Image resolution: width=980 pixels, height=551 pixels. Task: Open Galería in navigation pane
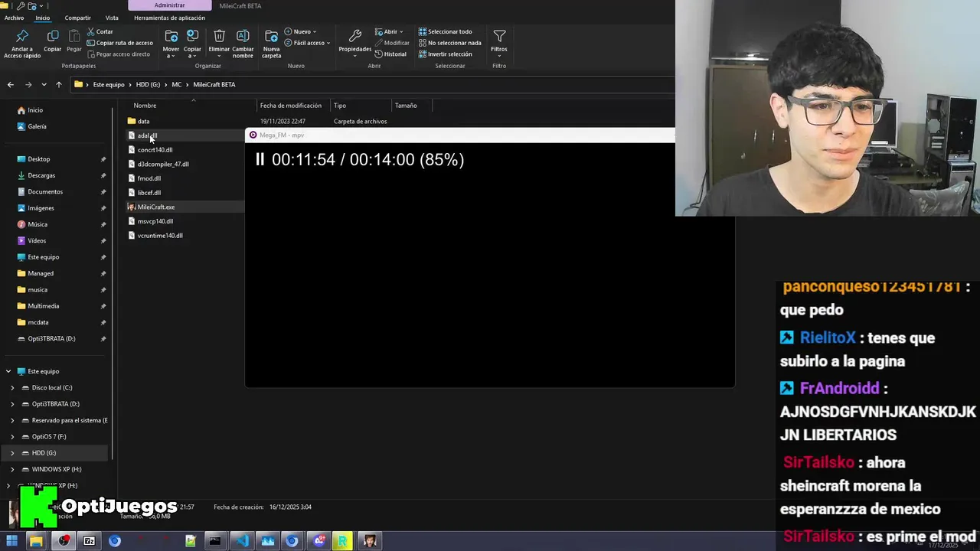pos(37,126)
